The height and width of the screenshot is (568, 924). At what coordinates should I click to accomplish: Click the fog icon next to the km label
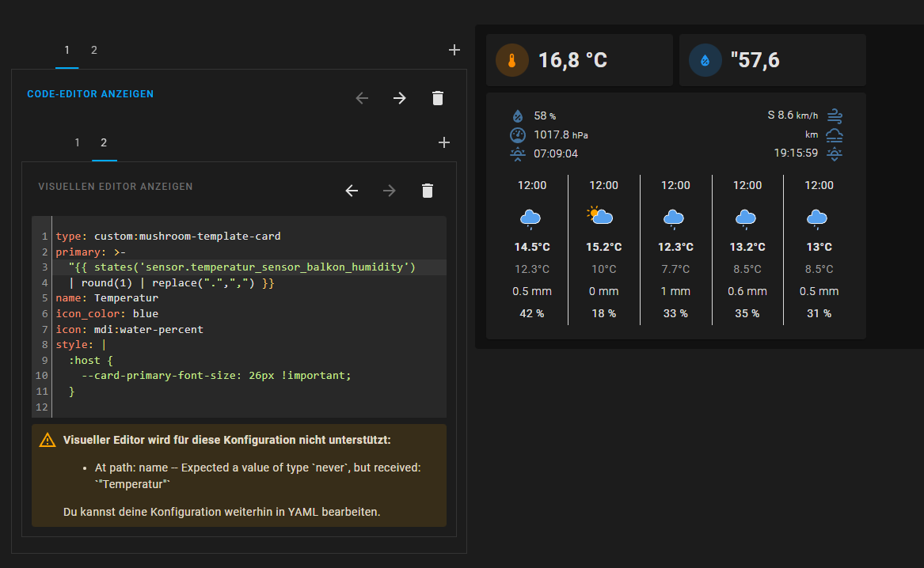pos(834,134)
